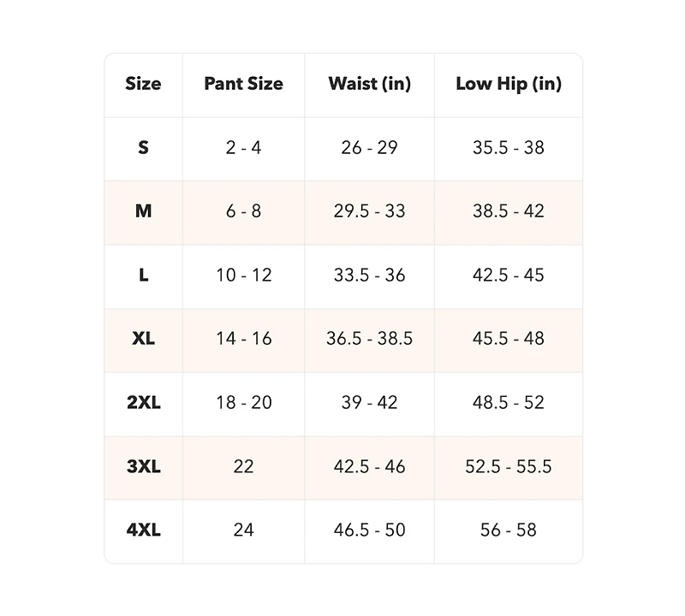The height and width of the screenshot is (616, 685).
Task: Click the waist cell 39 - 42
Action: (x=369, y=403)
